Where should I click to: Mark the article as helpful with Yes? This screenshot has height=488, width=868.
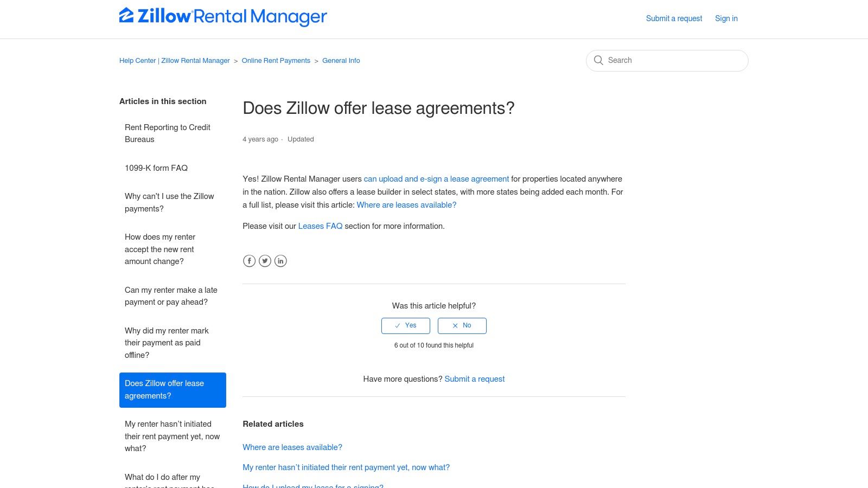406,325
